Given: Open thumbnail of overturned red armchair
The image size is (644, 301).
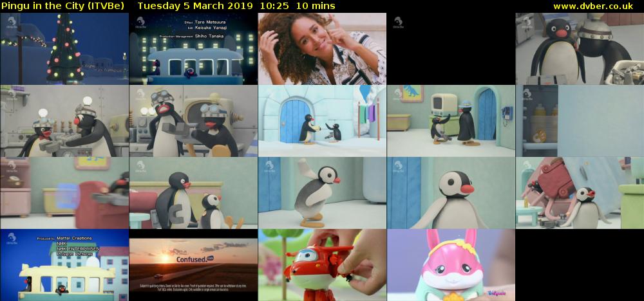Looking at the screenshot, I should [580, 193].
